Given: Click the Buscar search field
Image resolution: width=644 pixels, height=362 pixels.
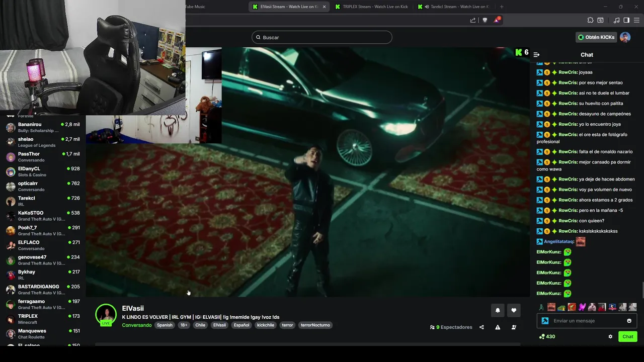Looking at the screenshot, I should [x=322, y=37].
